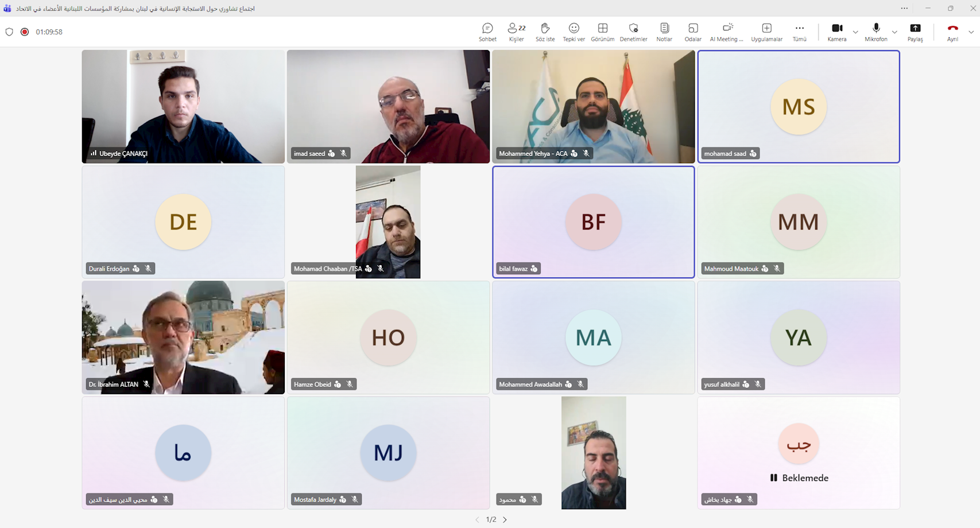
Task: Select Dr. İbrahim ALTAN video tile
Action: pyautogui.click(x=183, y=337)
